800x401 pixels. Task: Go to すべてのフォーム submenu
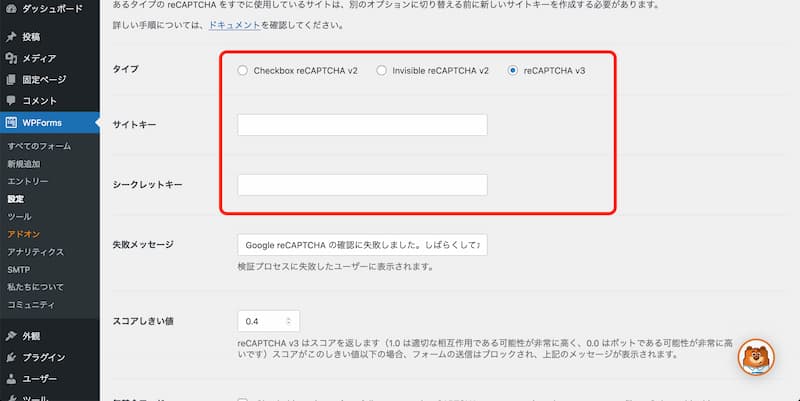(39, 146)
